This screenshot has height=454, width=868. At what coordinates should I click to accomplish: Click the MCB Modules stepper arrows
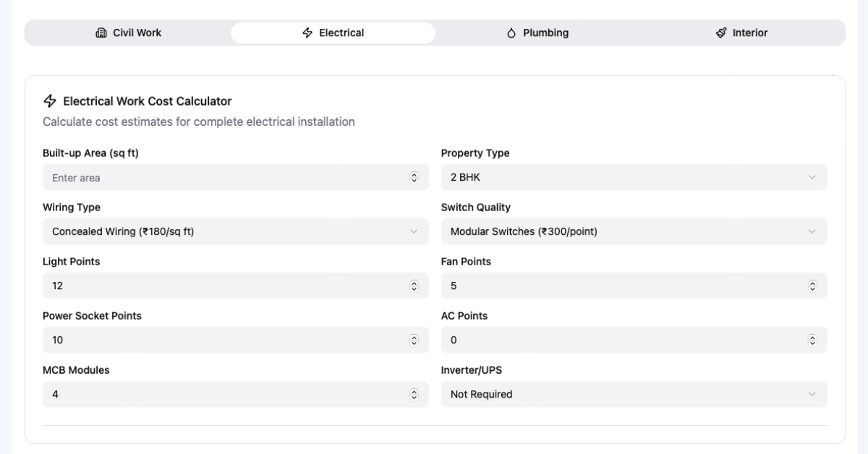tap(414, 394)
